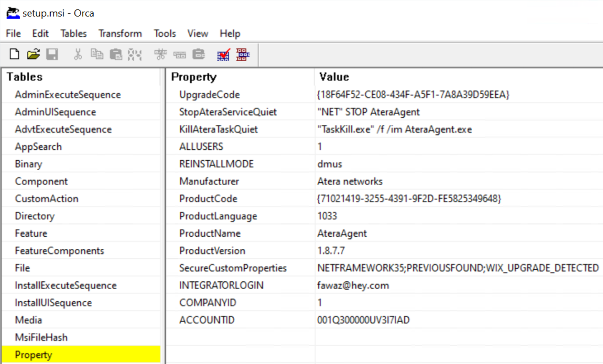Viewport: 603px width, 364px height.
Task: Select the Cut icon
Action: pyautogui.click(x=78, y=54)
